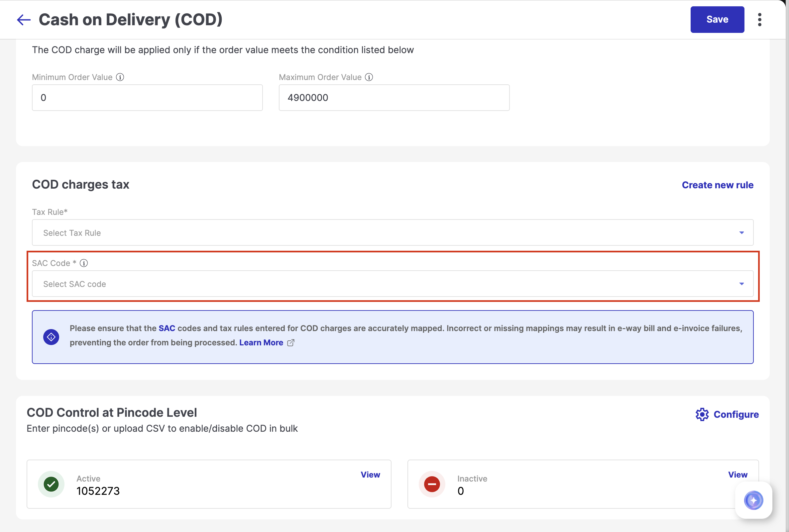Click the Learn More external link icon
Viewport: 789px width, 532px height.
pos(290,343)
